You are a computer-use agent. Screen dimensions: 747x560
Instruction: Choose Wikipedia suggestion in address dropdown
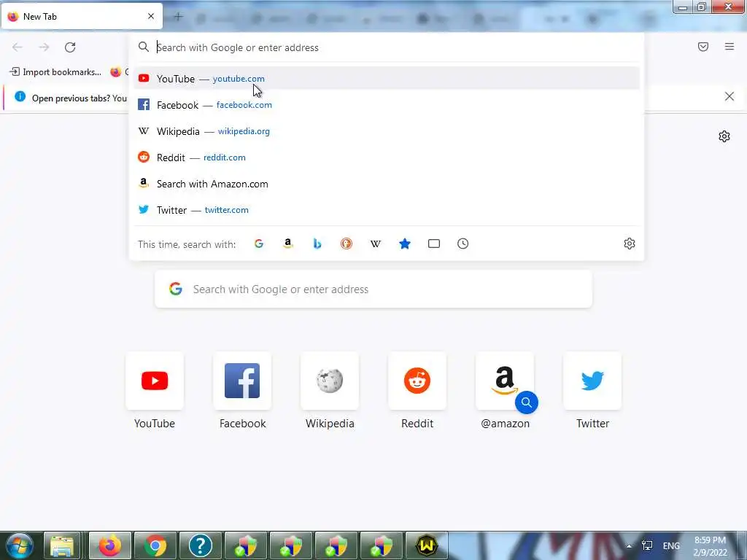click(387, 131)
